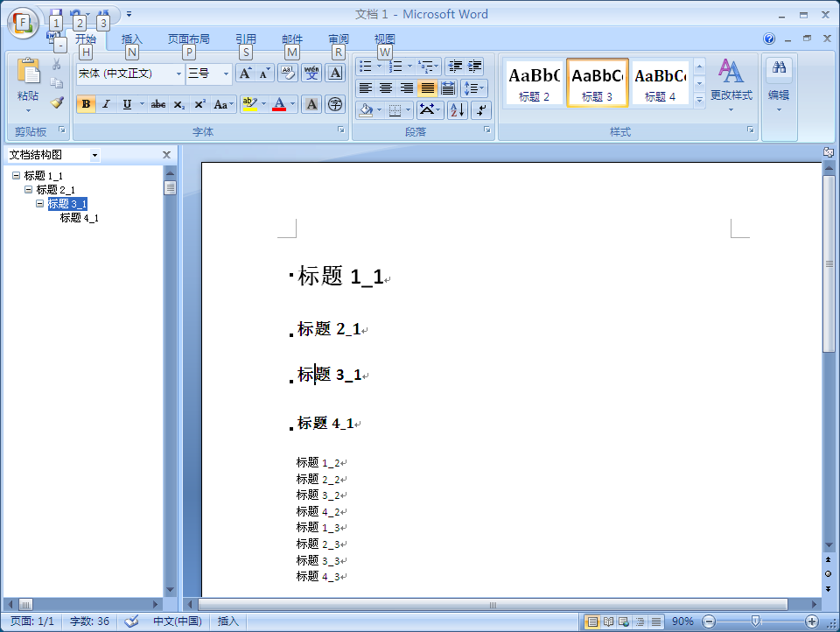Open the font name dropdown
The image size is (840, 632).
click(x=178, y=74)
